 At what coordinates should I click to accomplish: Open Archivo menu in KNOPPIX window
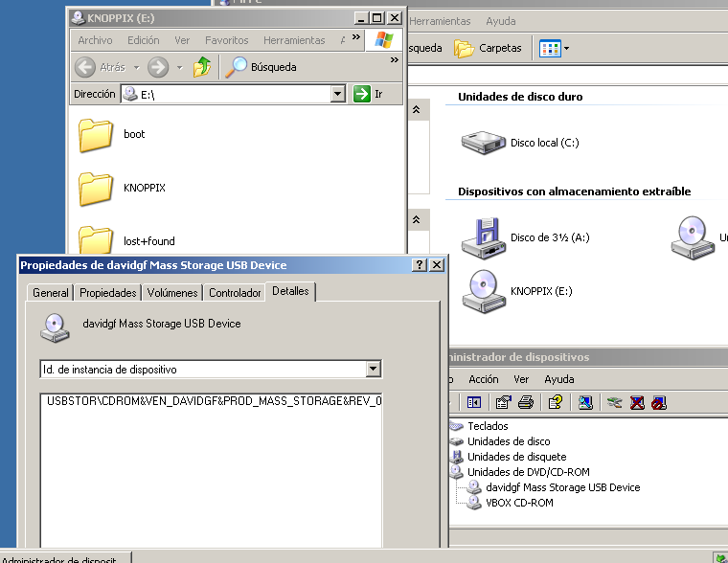tap(95, 40)
